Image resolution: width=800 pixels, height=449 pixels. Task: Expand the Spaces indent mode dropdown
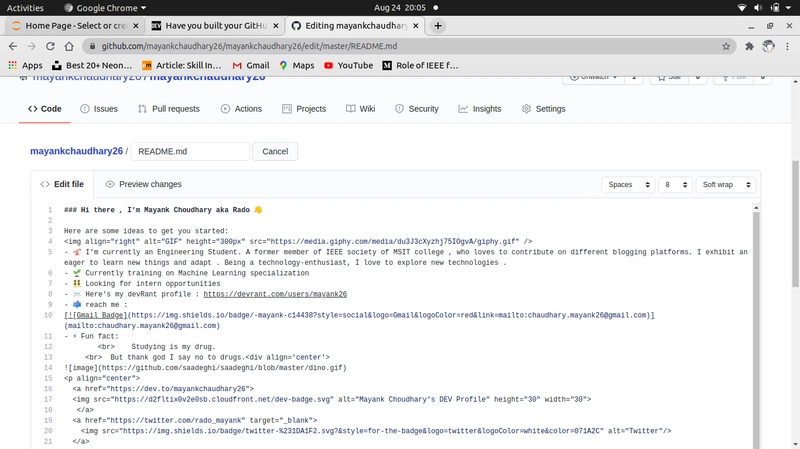click(627, 184)
